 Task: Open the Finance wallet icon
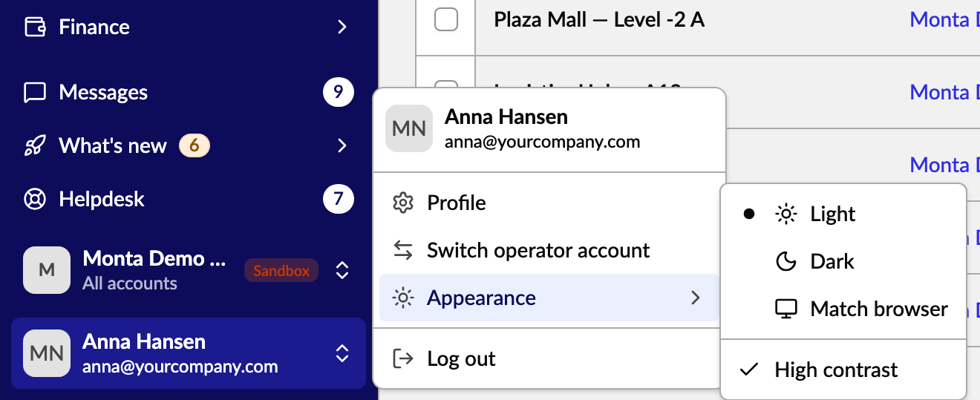tap(35, 27)
